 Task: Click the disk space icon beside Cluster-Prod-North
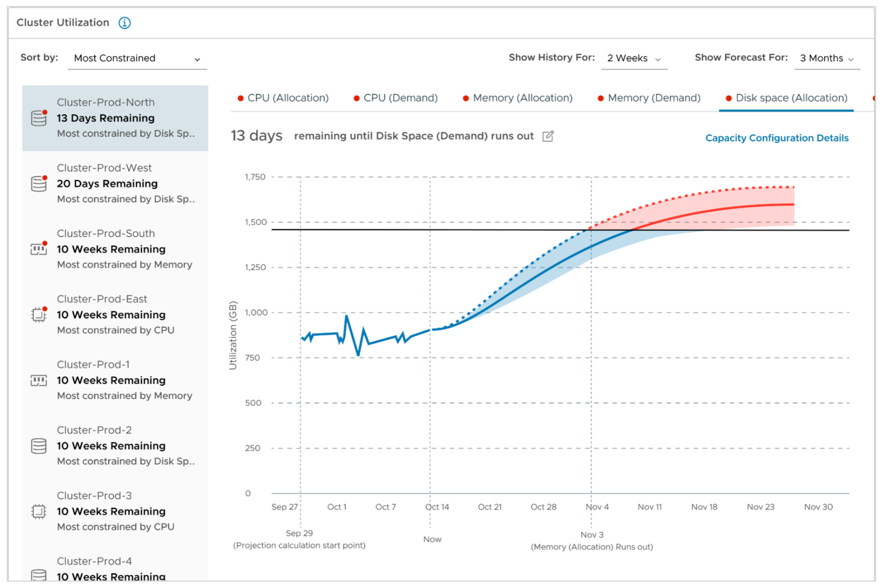pos(39,118)
